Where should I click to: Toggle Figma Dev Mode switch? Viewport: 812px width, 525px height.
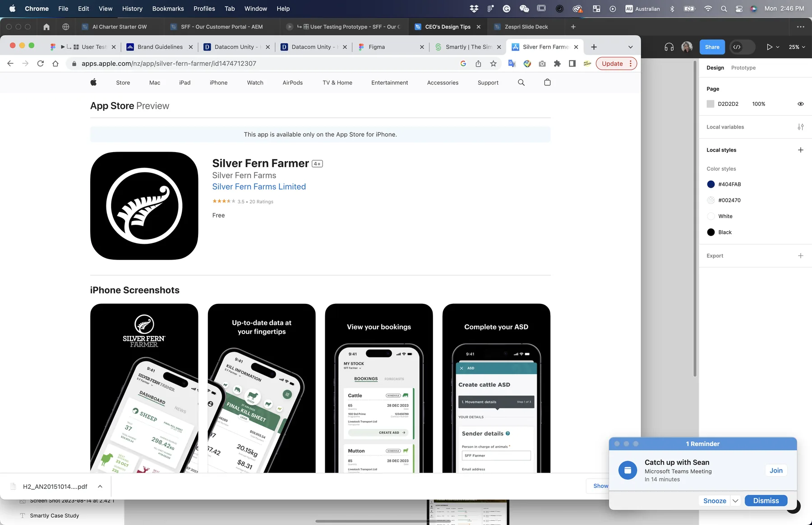coord(742,47)
